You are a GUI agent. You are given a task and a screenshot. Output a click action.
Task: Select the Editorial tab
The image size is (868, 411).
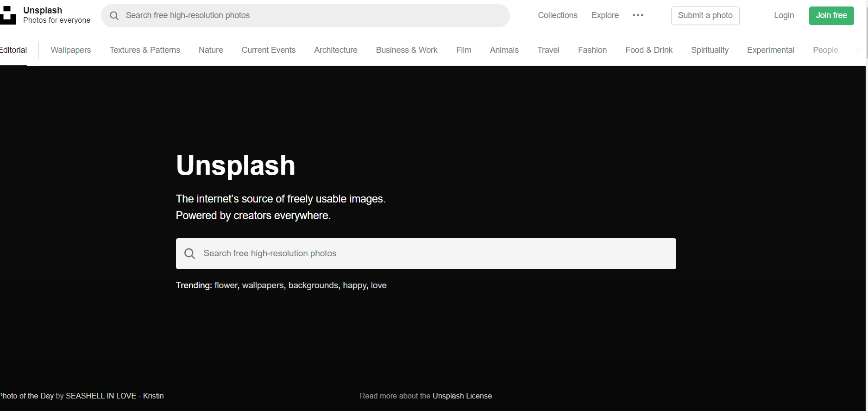point(13,50)
